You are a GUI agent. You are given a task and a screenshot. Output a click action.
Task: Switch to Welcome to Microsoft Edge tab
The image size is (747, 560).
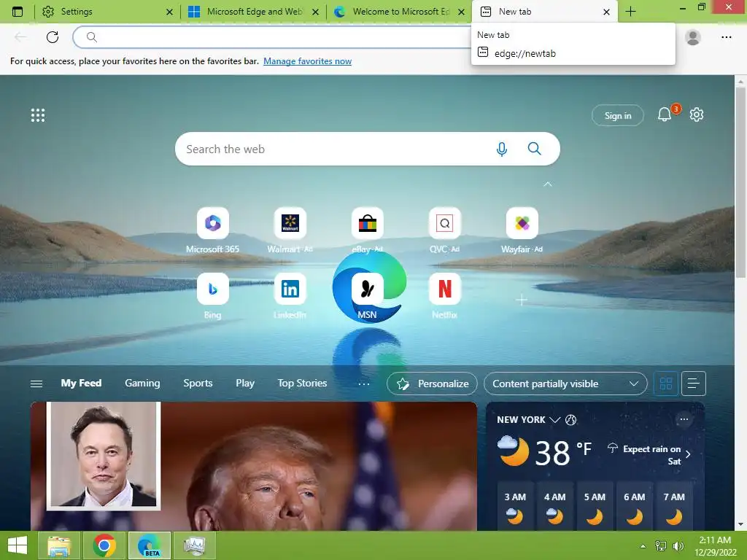point(400,12)
